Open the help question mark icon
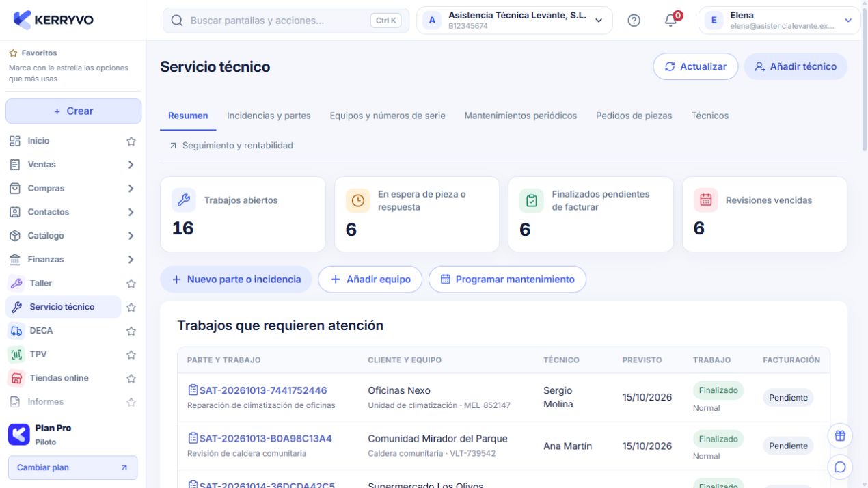This screenshot has height=488, width=868. pos(634,21)
